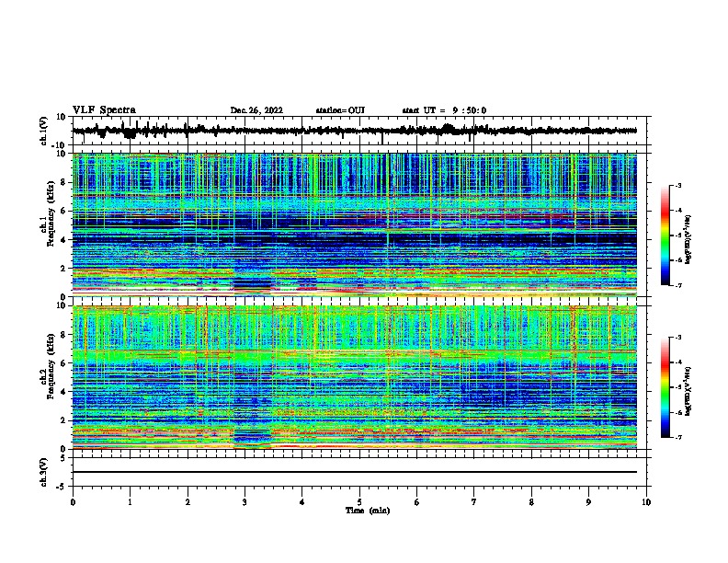
Task: Click time axis tick label "5"
Action: (x=359, y=502)
